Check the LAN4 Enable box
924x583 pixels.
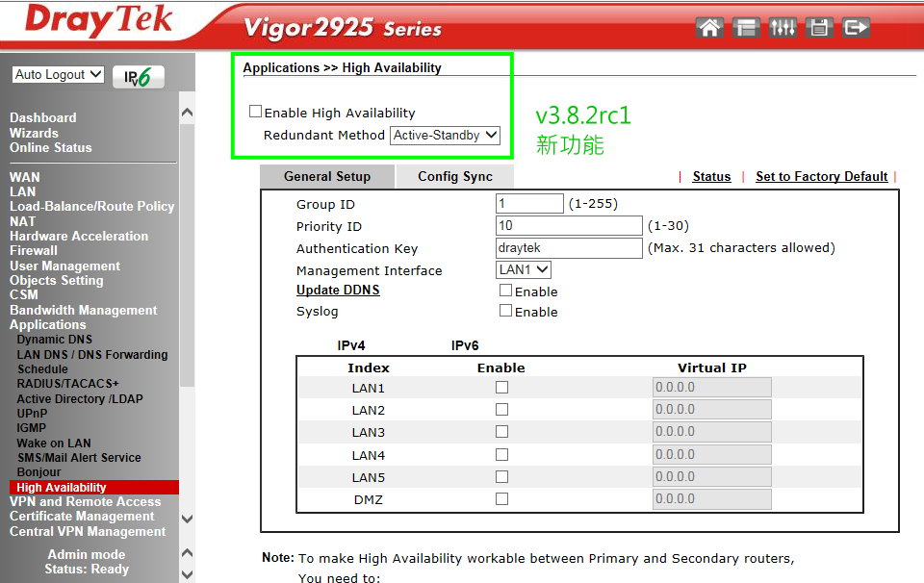point(502,455)
